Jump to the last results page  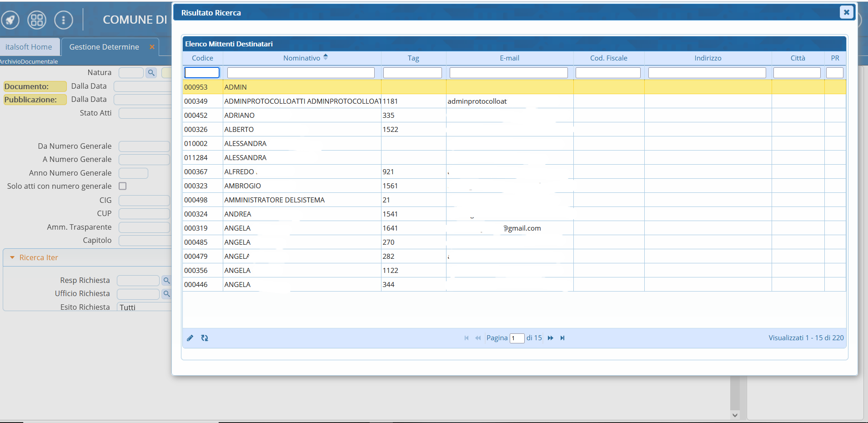pos(562,338)
